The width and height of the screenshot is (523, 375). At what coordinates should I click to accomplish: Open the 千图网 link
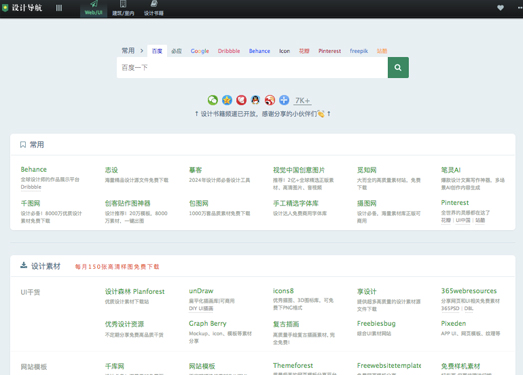[30, 203]
